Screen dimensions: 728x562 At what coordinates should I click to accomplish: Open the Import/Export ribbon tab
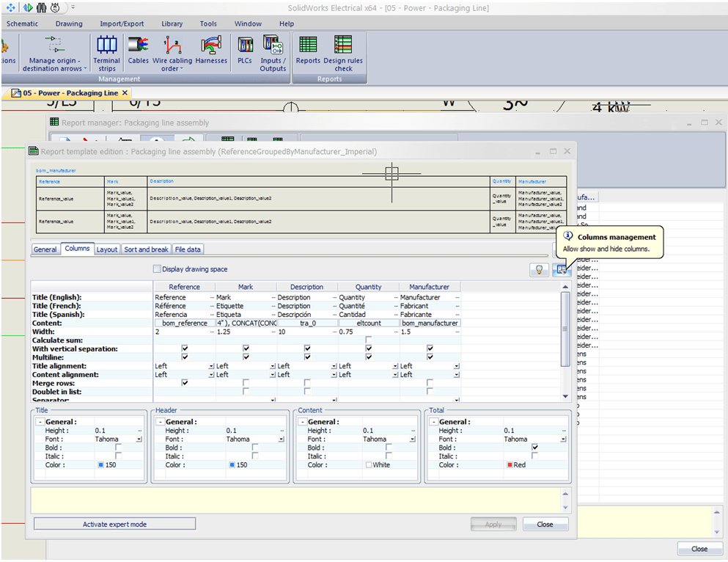point(122,23)
